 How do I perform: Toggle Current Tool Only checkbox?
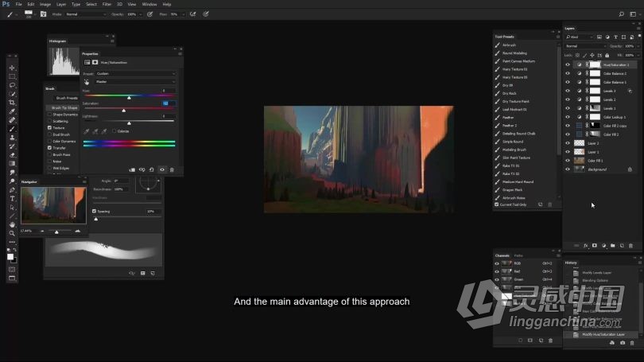497,204
